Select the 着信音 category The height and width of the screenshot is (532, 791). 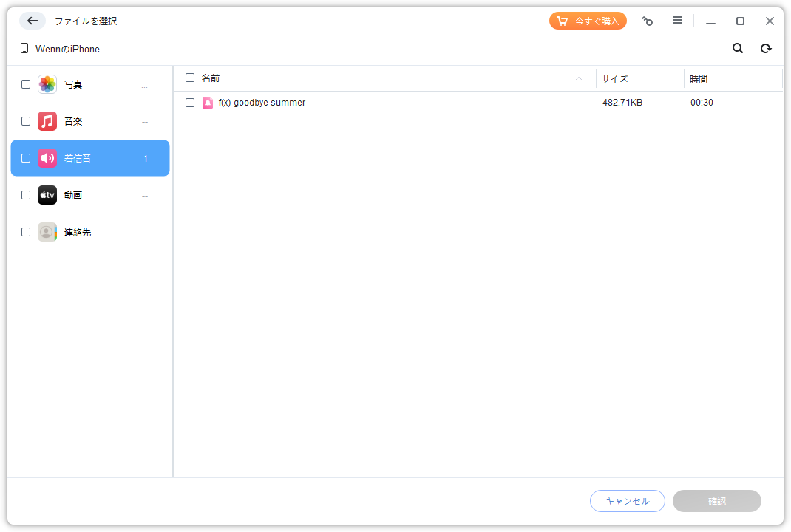click(x=90, y=158)
